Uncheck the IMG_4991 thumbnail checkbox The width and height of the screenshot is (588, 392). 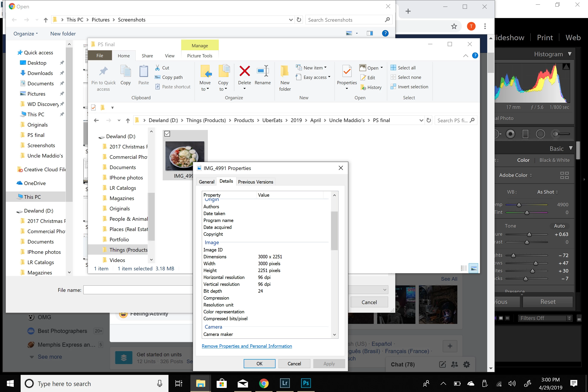167,134
